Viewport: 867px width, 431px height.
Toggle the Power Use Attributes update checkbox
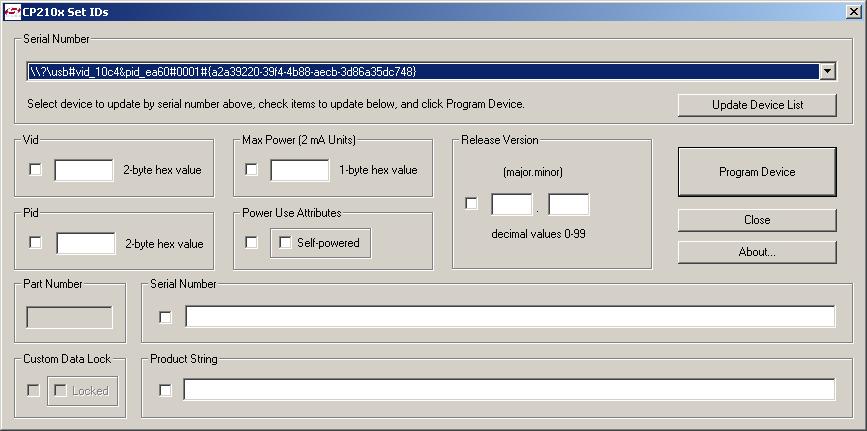[252, 243]
